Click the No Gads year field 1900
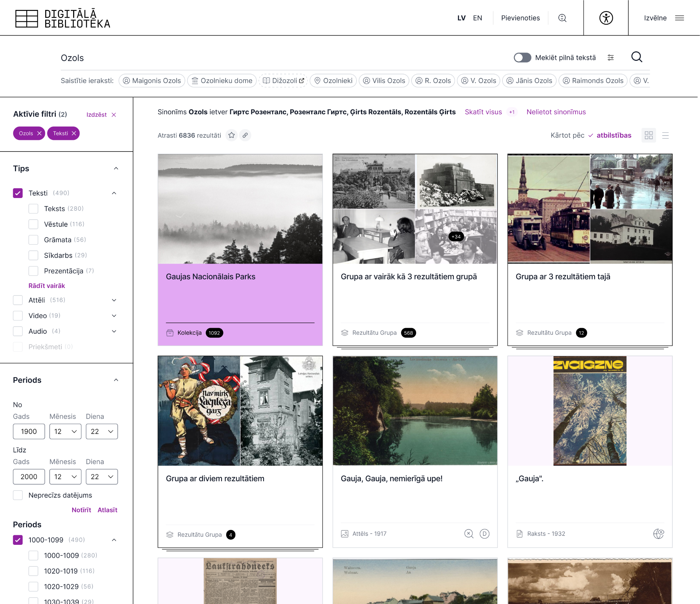Image resolution: width=700 pixels, height=604 pixels. pos(29,432)
